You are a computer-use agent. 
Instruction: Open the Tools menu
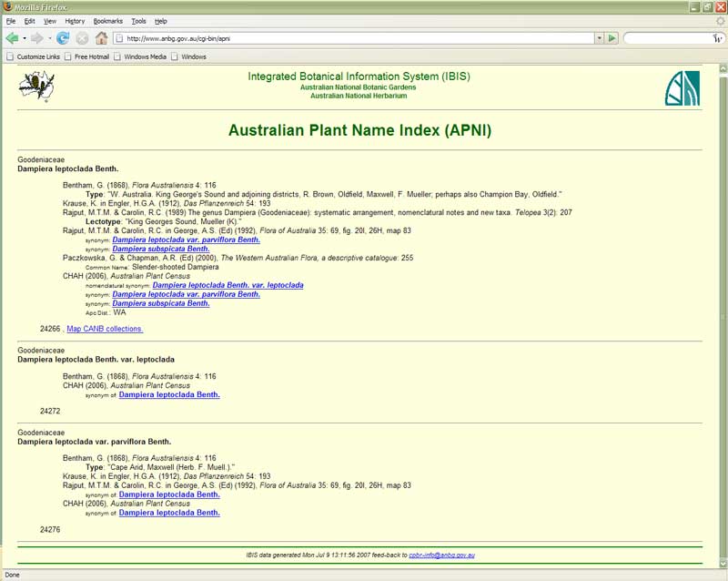pyautogui.click(x=138, y=20)
